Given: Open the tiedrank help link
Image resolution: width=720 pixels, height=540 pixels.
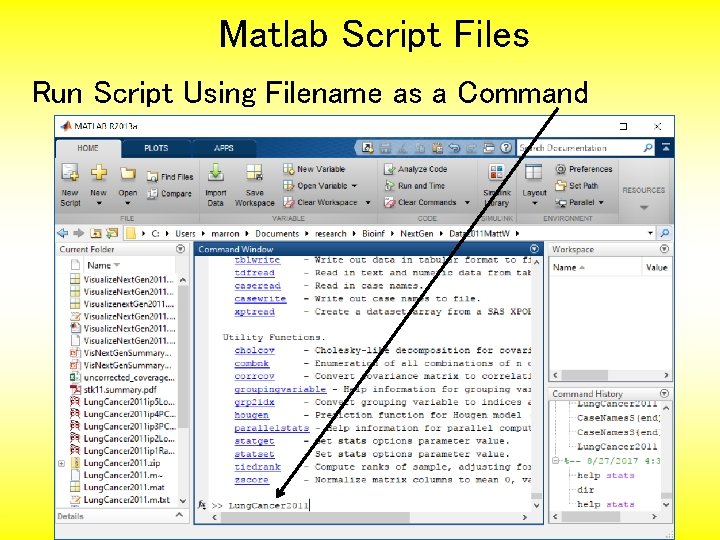Looking at the screenshot, I should (257, 467).
